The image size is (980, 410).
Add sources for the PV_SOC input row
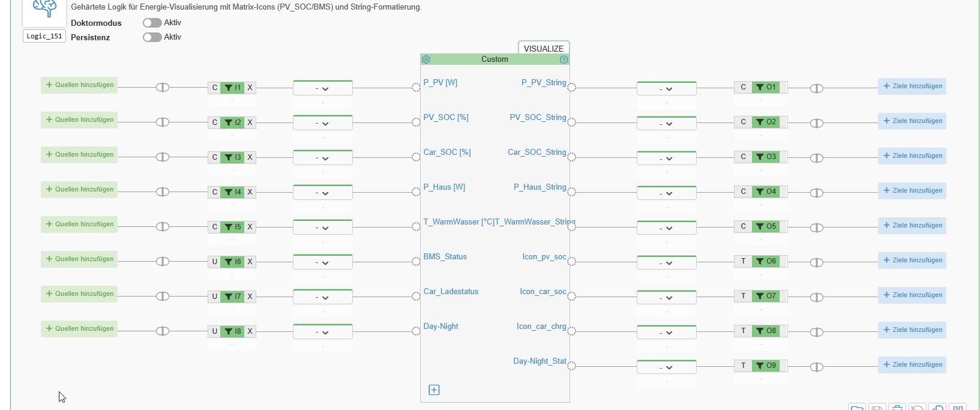tap(79, 119)
